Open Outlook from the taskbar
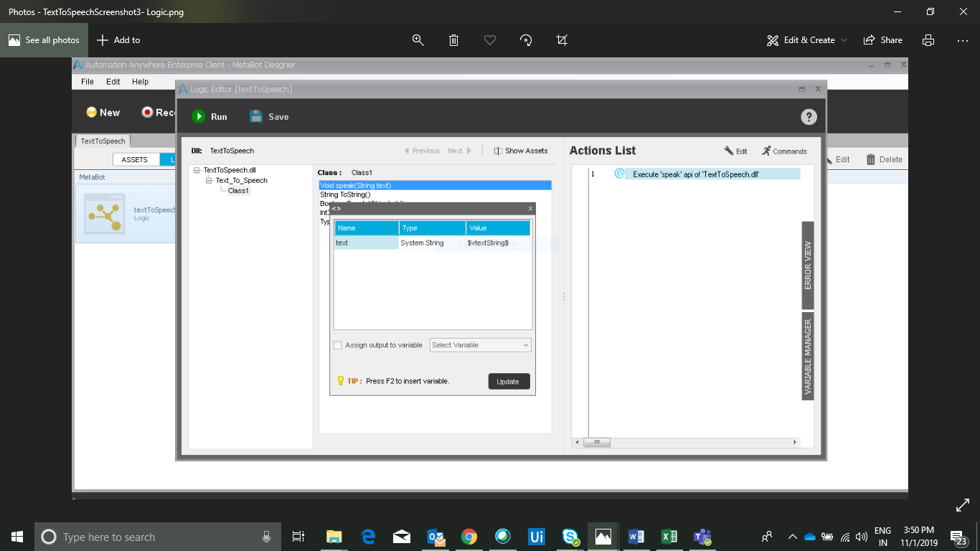980x551 pixels. [x=435, y=537]
